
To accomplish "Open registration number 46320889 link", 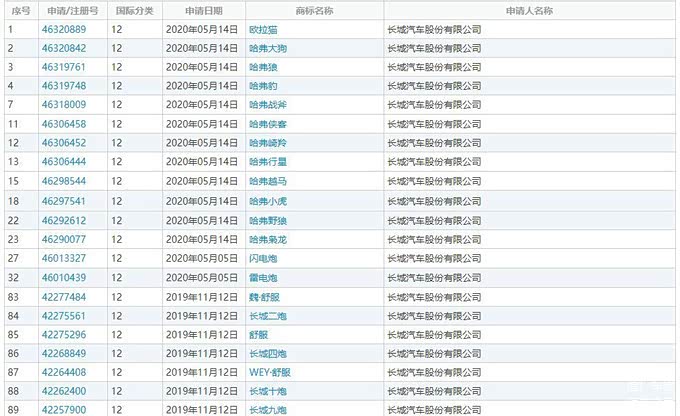I will click(64, 29).
